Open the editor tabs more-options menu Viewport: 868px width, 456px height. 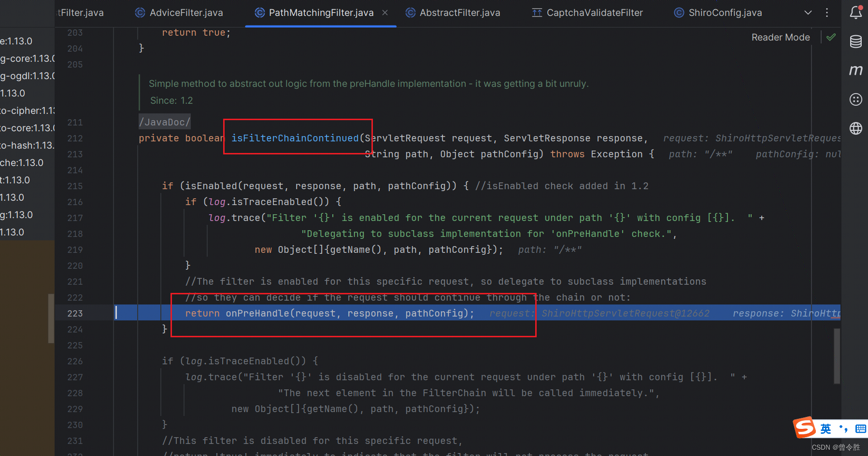pos(827,13)
